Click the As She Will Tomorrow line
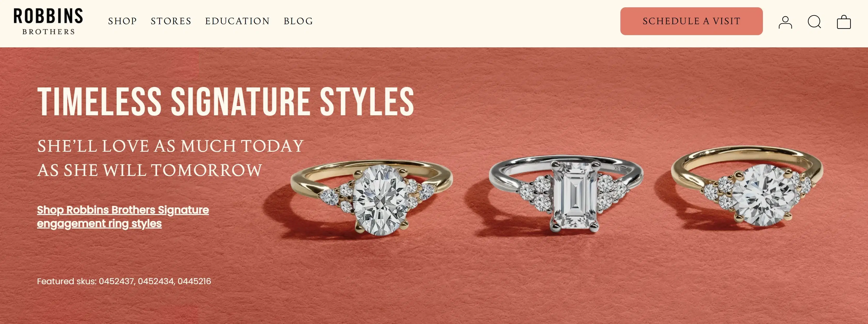 pos(150,170)
